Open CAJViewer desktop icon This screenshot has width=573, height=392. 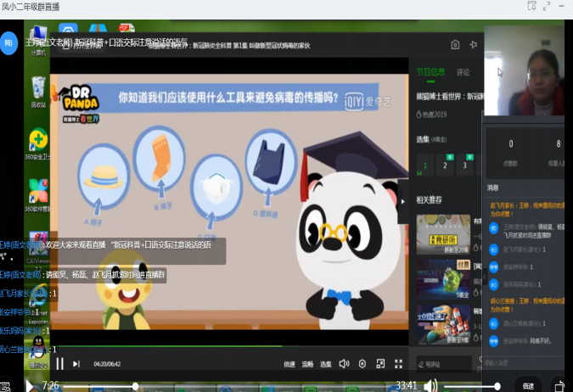[38, 249]
